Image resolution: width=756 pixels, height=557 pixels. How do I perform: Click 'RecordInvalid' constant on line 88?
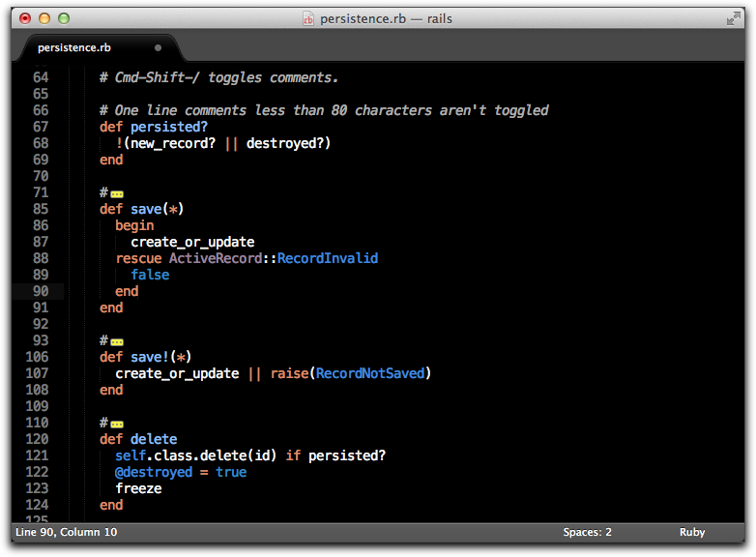click(x=328, y=258)
